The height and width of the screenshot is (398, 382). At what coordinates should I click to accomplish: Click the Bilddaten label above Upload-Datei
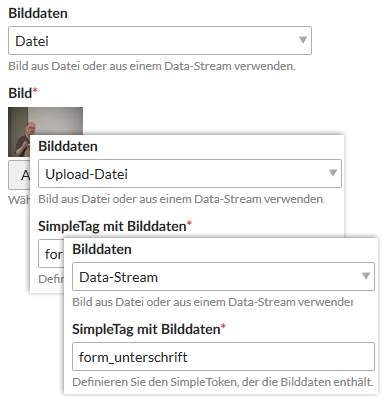[68, 146]
